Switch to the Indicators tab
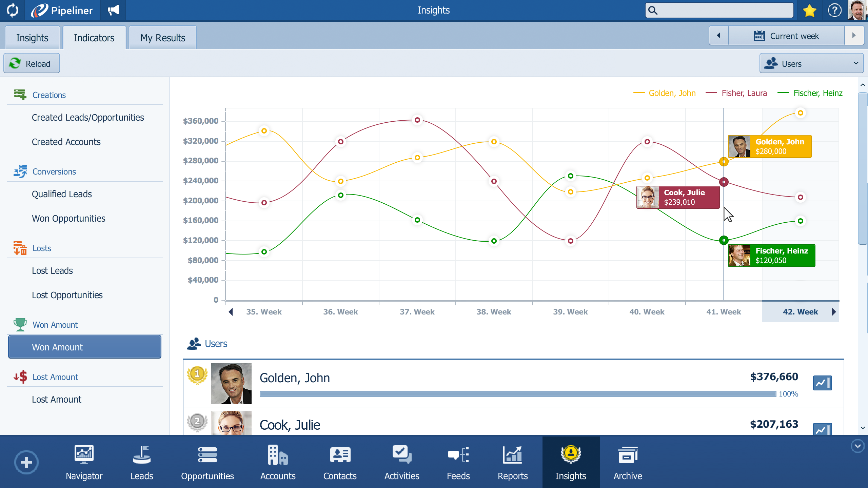This screenshot has height=488, width=868. point(94,38)
